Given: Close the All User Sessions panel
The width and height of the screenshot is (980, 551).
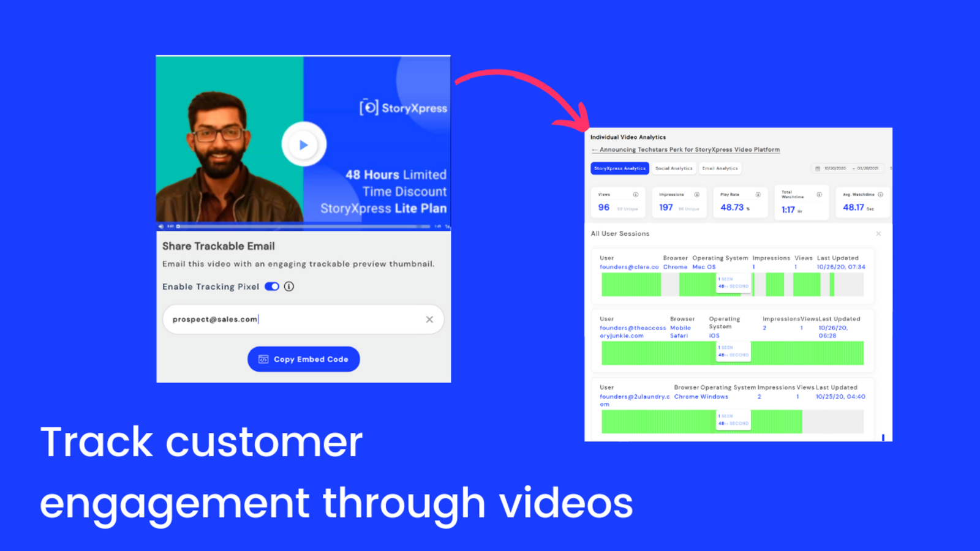Looking at the screenshot, I should (878, 234).
